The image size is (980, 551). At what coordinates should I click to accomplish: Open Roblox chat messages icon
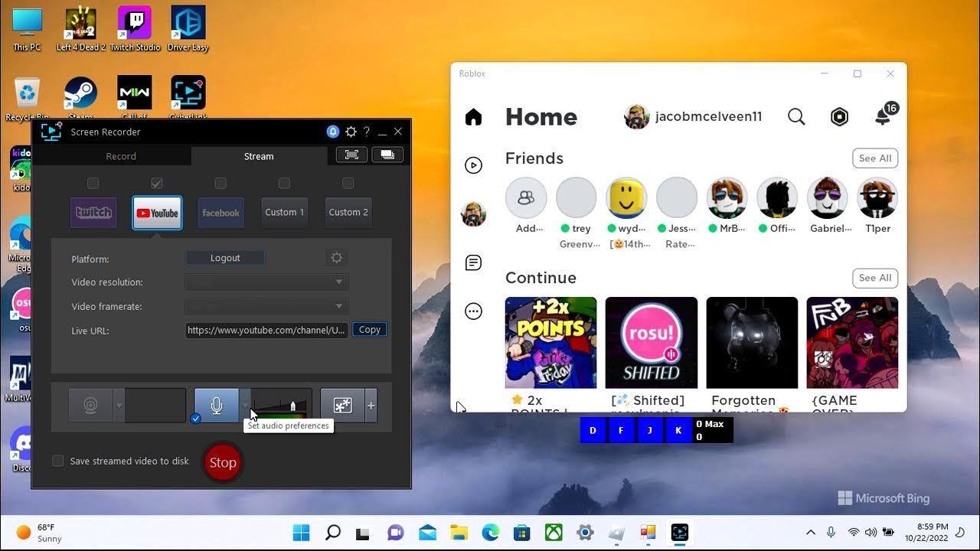474,263
